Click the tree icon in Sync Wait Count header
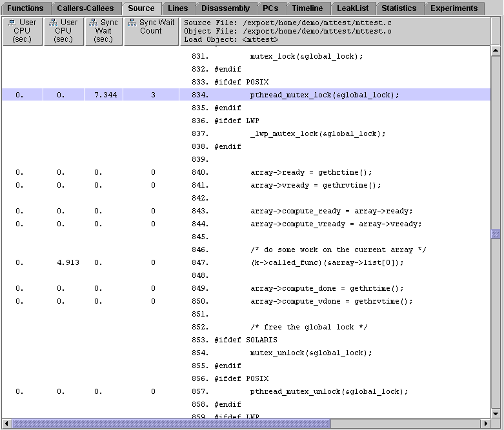 click(132, 23)
